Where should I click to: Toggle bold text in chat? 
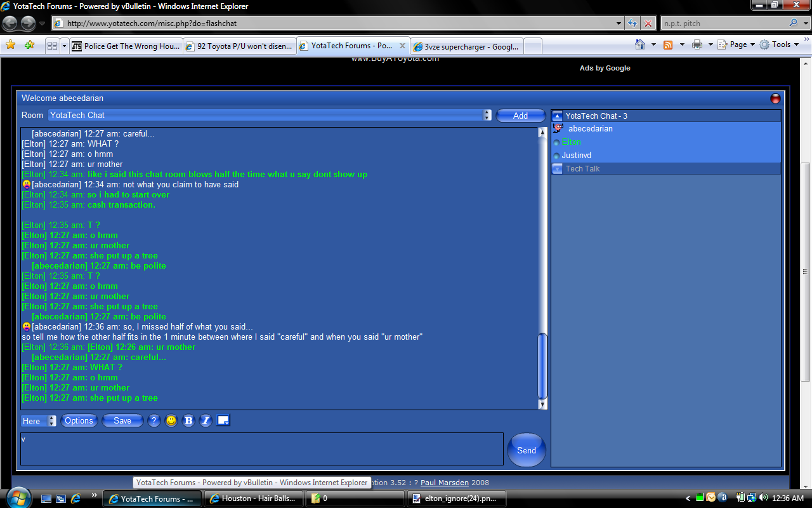(188, 420)
